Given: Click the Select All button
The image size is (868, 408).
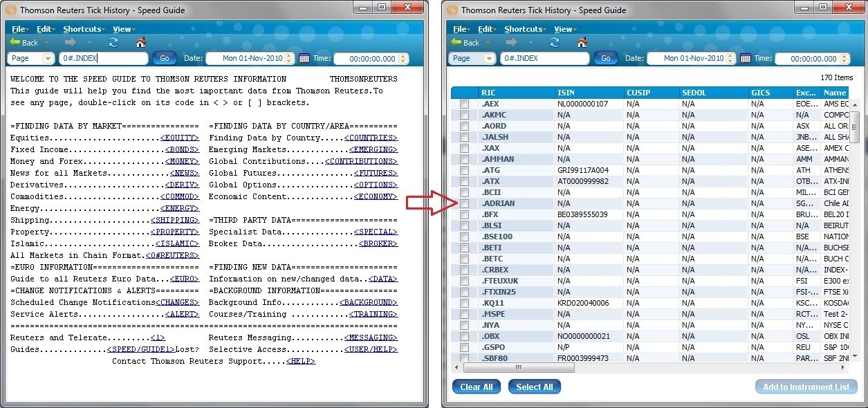Looking at the screenshot, I should 535,387.
